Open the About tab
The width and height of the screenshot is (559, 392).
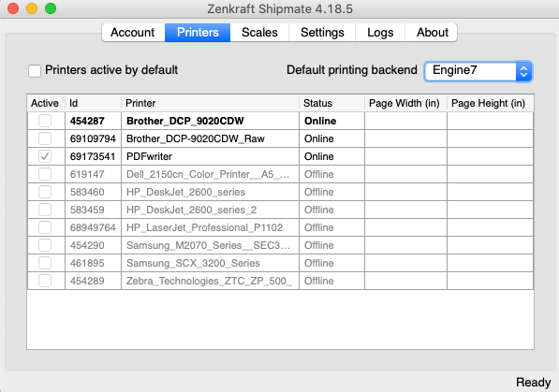tap(432, 33)
